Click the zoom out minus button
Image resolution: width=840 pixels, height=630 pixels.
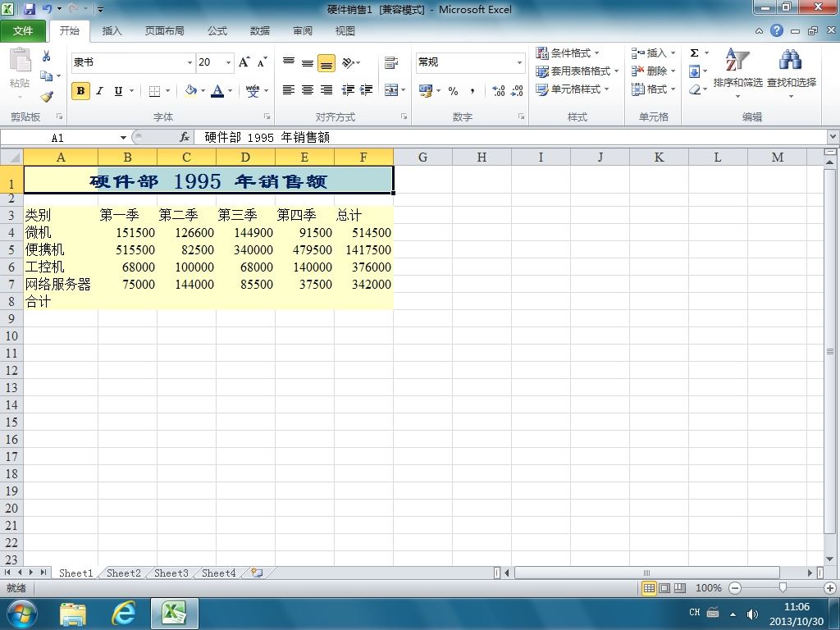click(735, 588)
